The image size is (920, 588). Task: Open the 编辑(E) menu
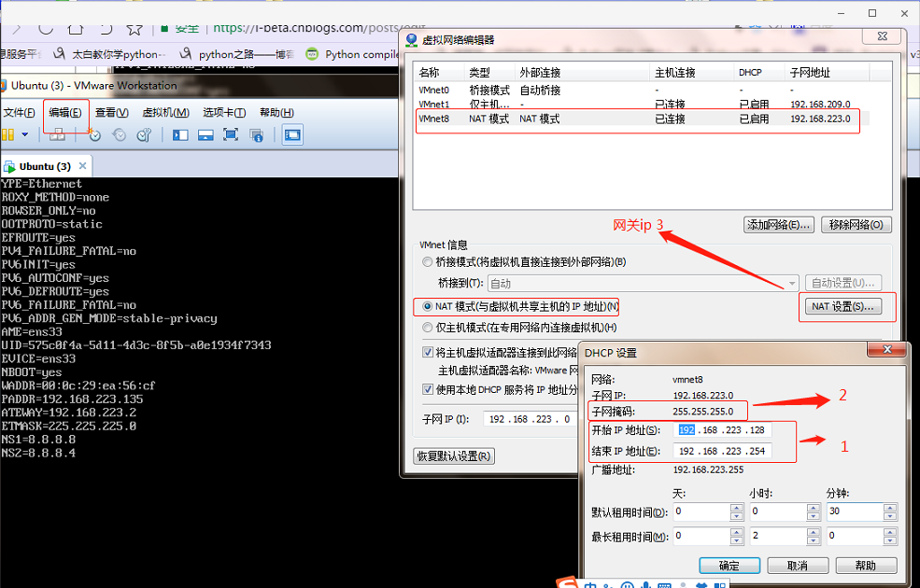(65, 113)
